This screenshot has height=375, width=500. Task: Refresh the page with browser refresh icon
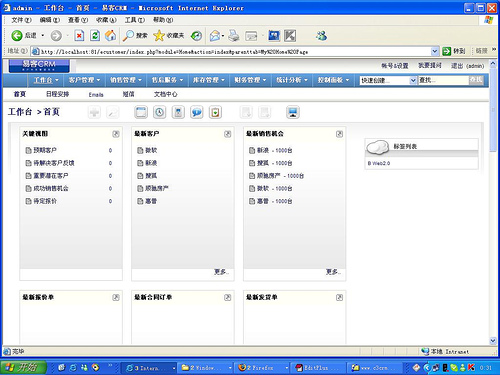[95, 35]
